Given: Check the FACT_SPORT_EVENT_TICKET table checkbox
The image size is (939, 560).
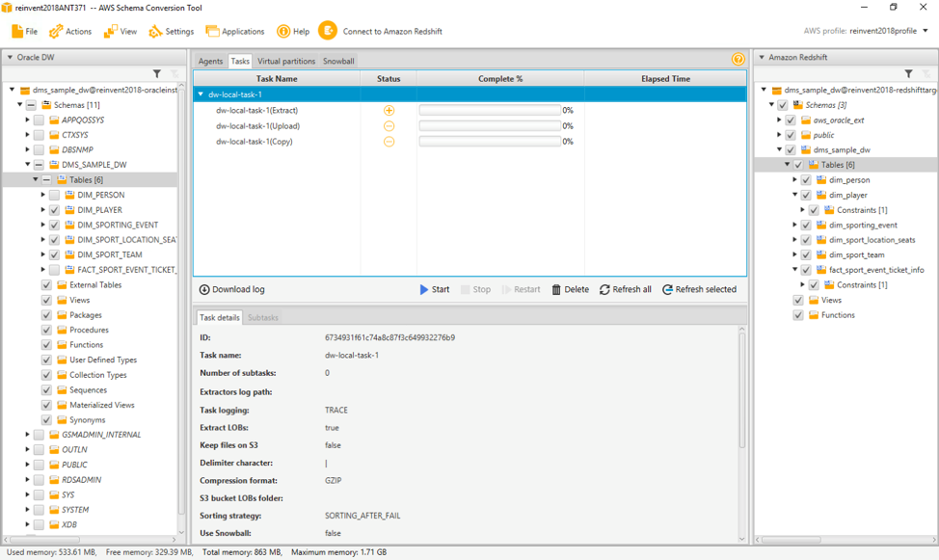Looking at the screenshot, I should click(x=55, y=270).
